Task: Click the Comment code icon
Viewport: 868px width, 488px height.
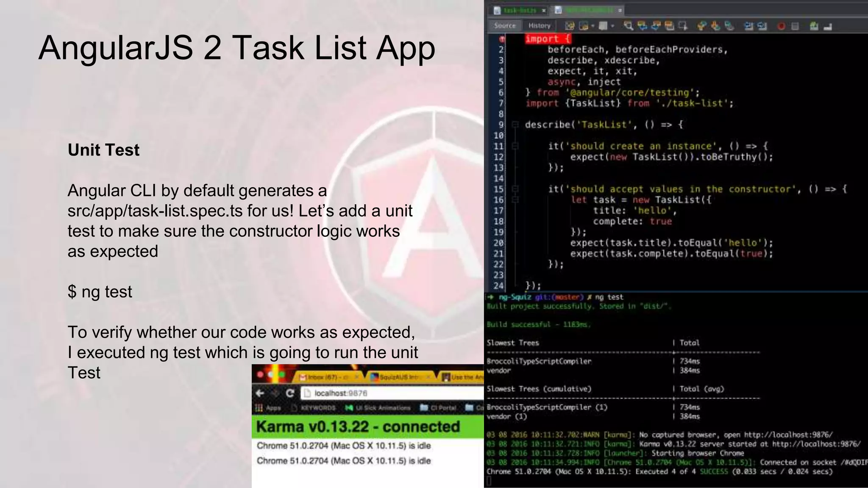Action: click(814, 26)
